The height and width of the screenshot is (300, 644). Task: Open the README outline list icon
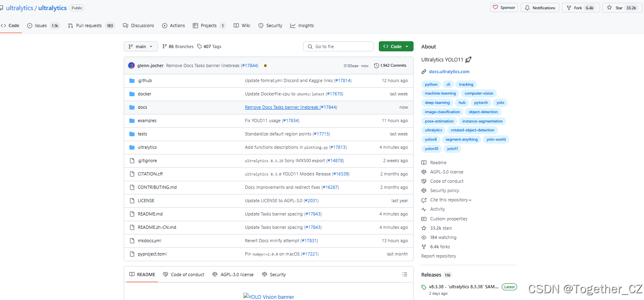pyautogui.click(x=405, y=275)
